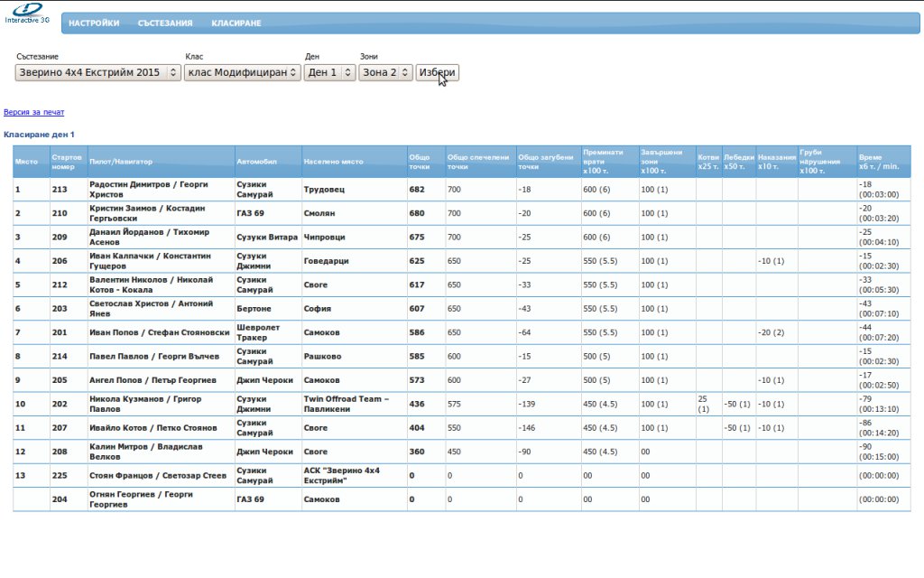924x578 pixels.
Task: Open the Зона 2 dropdown
Action: click(385, 72)
